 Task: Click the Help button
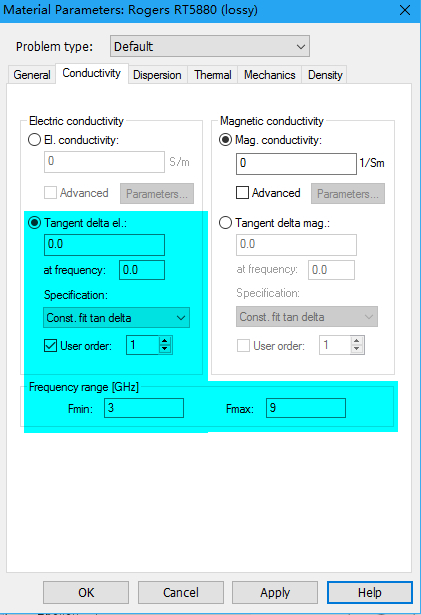[370, 592]
